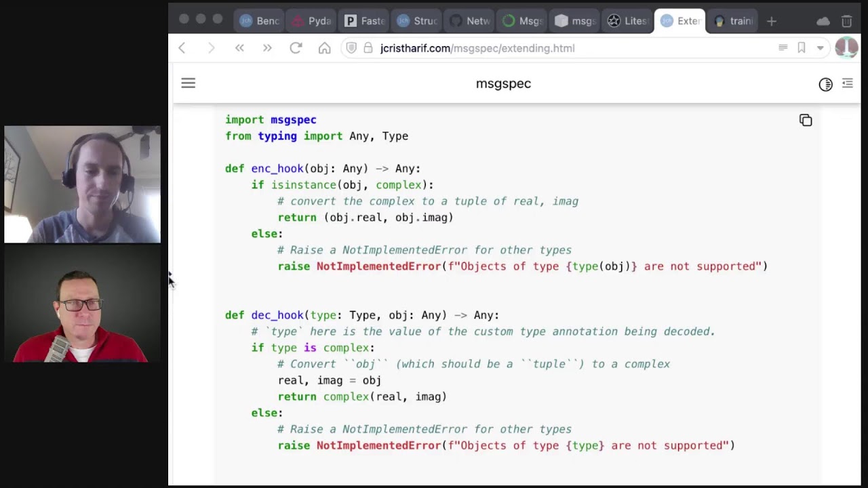Reload the current page
868x488 pixels.
point(296,48)
